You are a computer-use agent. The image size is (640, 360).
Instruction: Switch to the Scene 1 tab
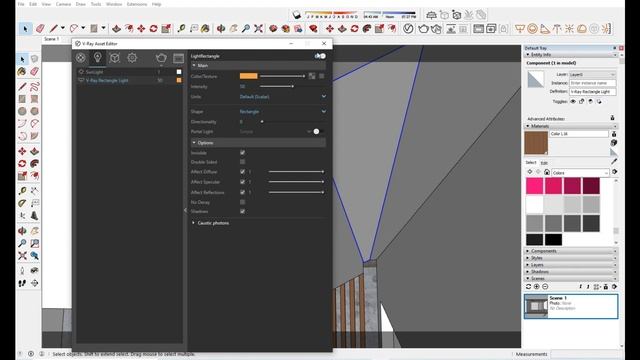(x=52, y=39)
